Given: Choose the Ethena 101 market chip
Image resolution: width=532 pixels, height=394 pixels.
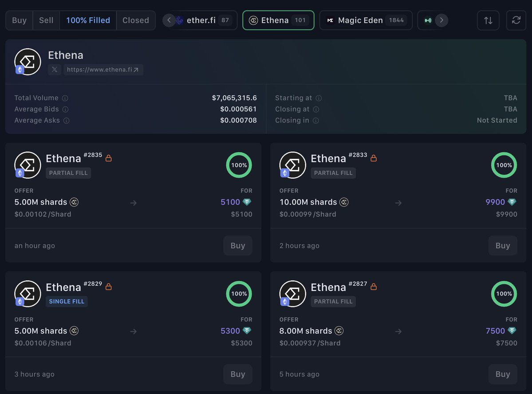Looking at the screenshot, I should (x=278, y=20).
